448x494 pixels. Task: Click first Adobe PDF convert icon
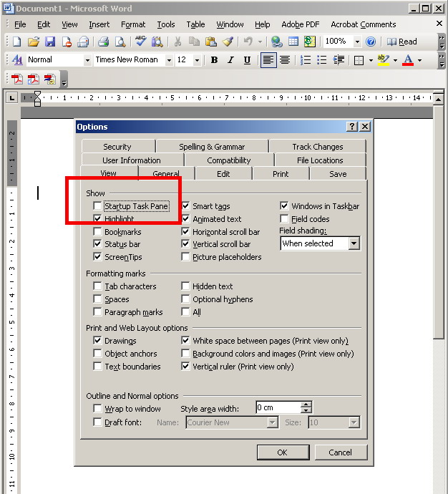pyautogui.click(x=17, y=79)
